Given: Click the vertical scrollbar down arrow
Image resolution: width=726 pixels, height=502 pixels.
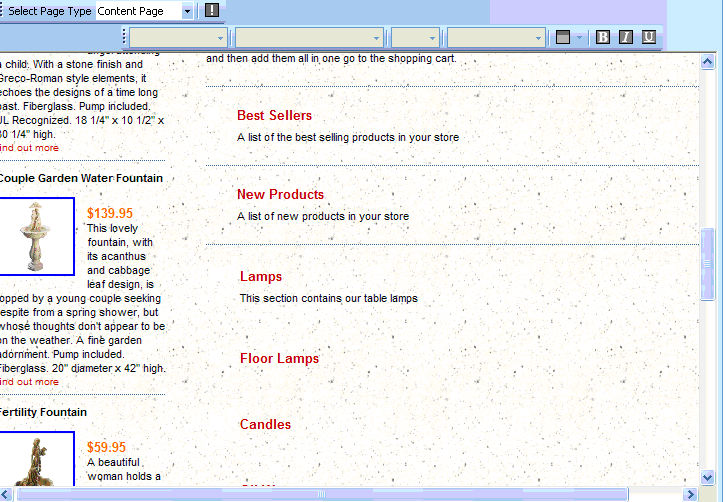Looking at the screenshot, I should (708, 476).
